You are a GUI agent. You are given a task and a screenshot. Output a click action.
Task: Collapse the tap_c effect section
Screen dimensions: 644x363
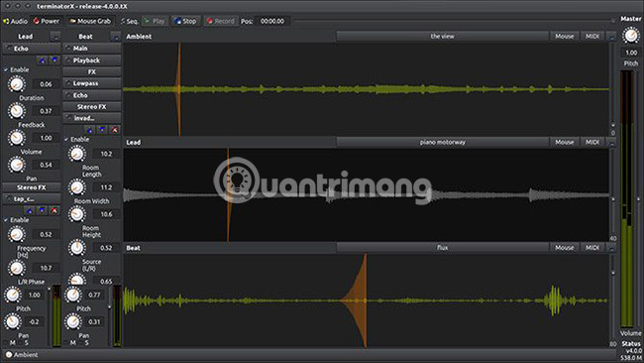pyautogui.click(x=32, y=199)
